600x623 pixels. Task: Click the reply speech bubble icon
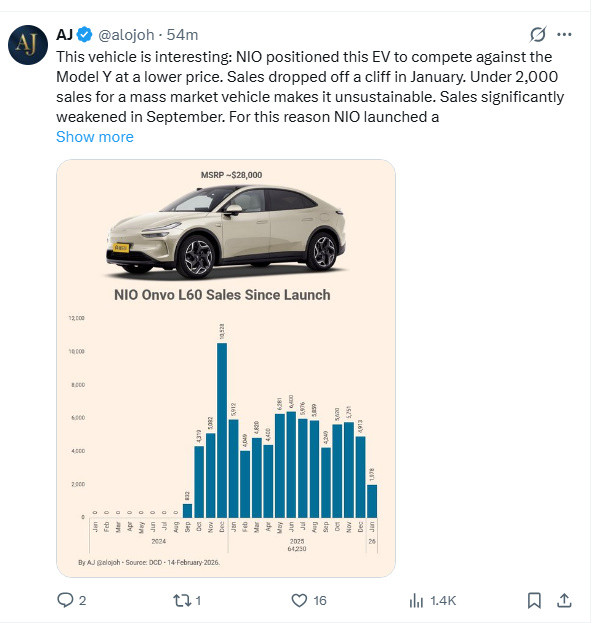pos(66,600)
